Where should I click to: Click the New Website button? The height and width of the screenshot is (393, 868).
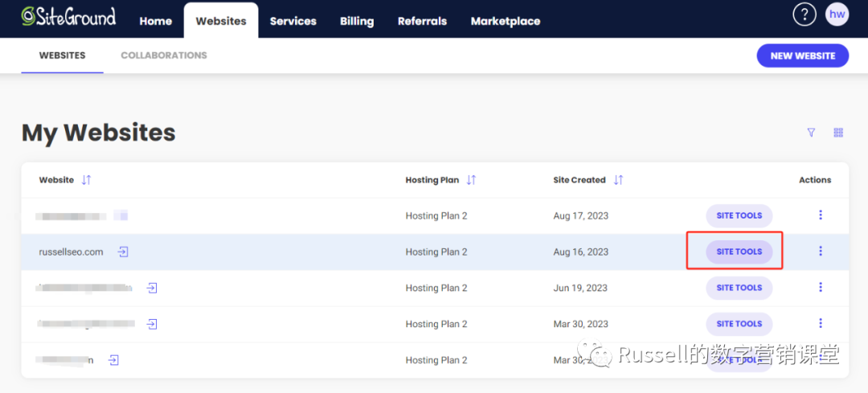pos(802,55)
